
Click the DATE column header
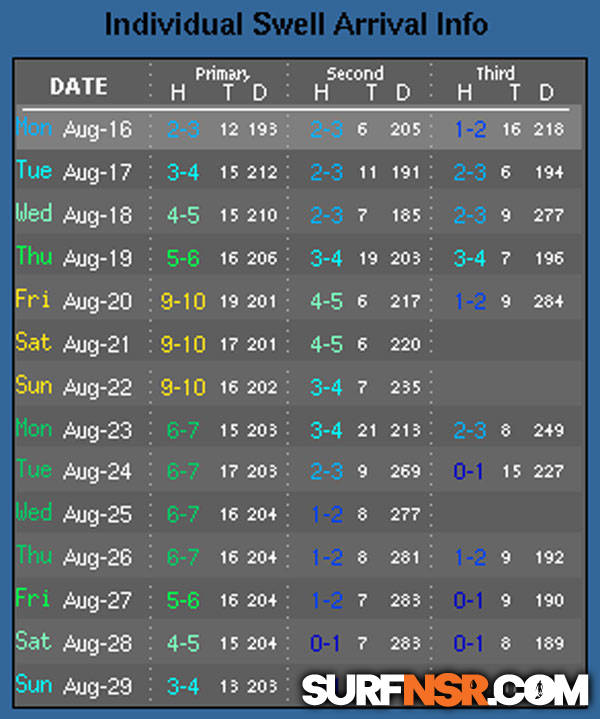pos(79,87)
